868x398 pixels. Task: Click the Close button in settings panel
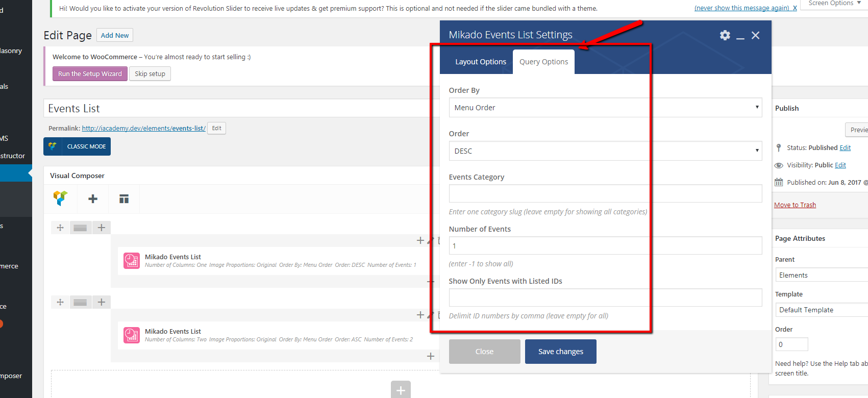484,352
